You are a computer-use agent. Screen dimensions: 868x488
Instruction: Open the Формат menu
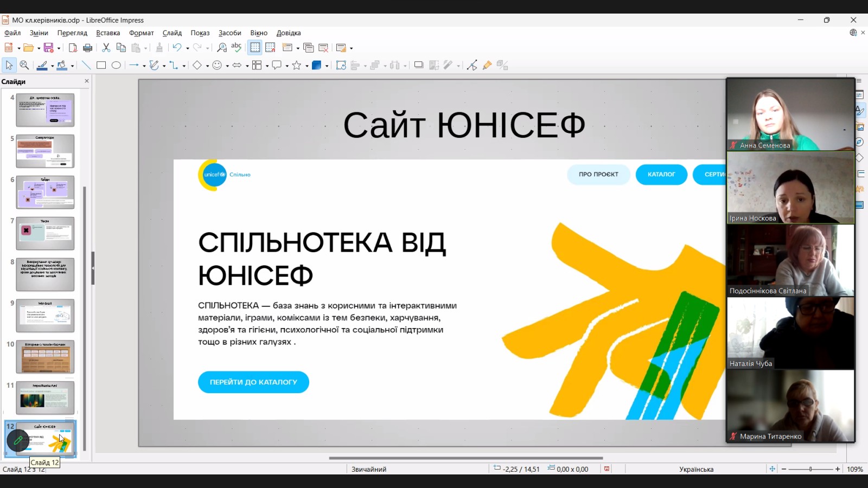click(141, 33)
